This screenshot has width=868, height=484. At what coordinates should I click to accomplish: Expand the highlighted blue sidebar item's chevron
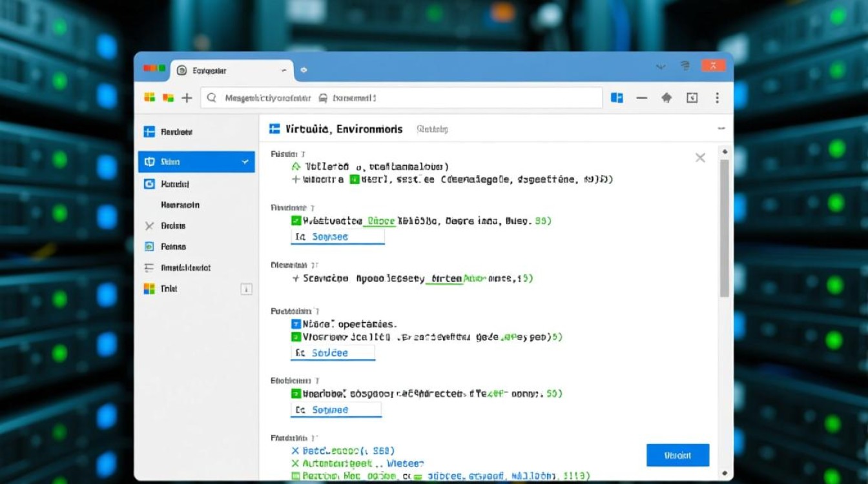[x=245, y=162]
